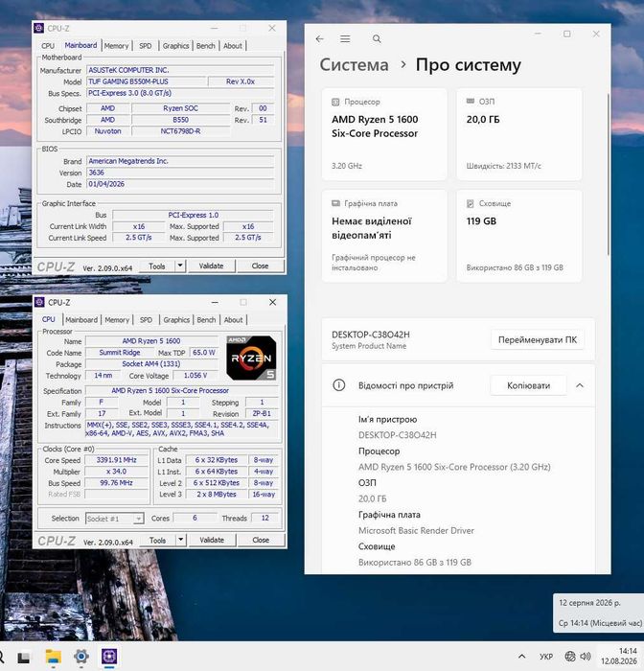Screen dimensions: 644x671
Task: Go back using Settings window arrow
Action: 320,39
